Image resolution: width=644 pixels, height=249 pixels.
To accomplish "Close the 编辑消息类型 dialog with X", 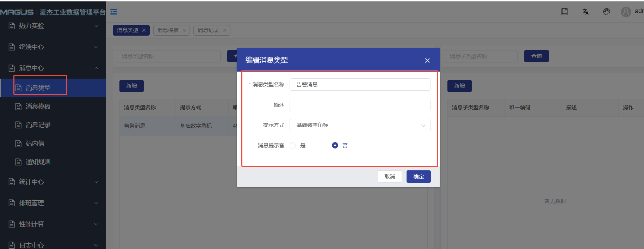I will [427, 61].
